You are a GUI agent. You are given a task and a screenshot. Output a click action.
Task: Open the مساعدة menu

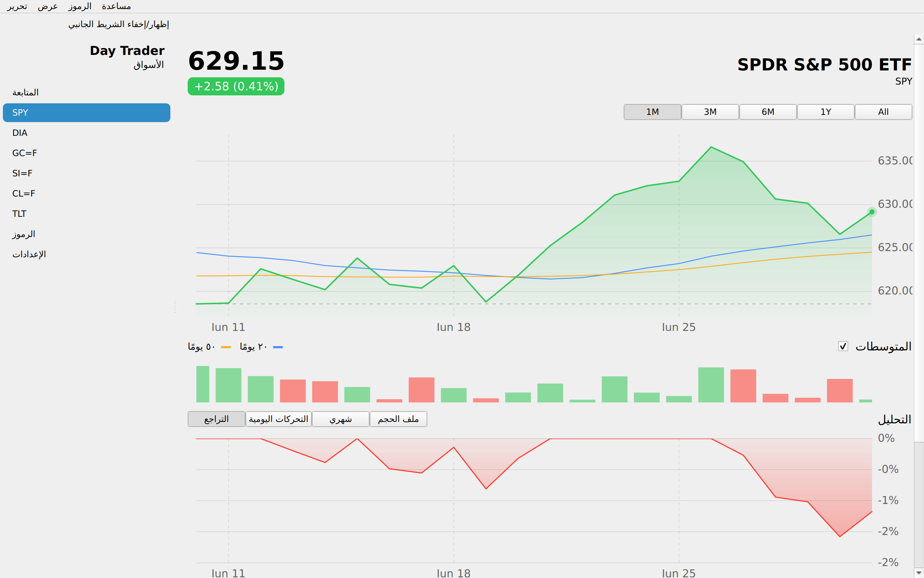(x=116, y=7)
